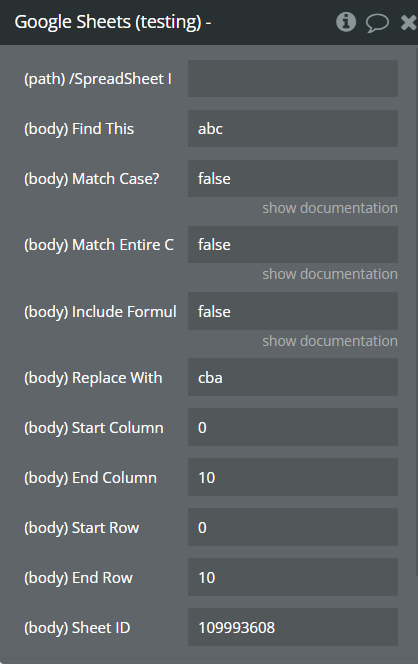Click the End Row value field
This screenshot has height=664, width=418.
[x=293, y=577]
